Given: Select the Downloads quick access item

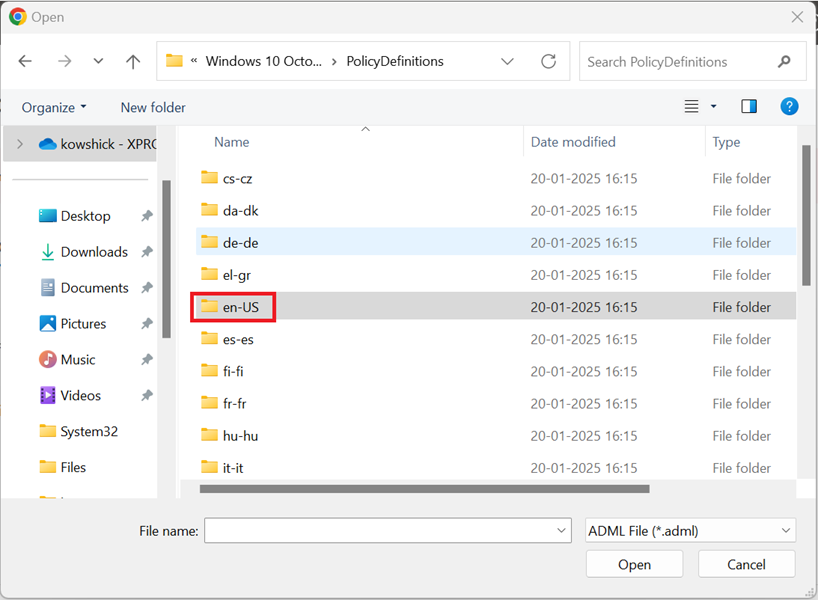Looking at the screenshot, I should coord(93,252).
